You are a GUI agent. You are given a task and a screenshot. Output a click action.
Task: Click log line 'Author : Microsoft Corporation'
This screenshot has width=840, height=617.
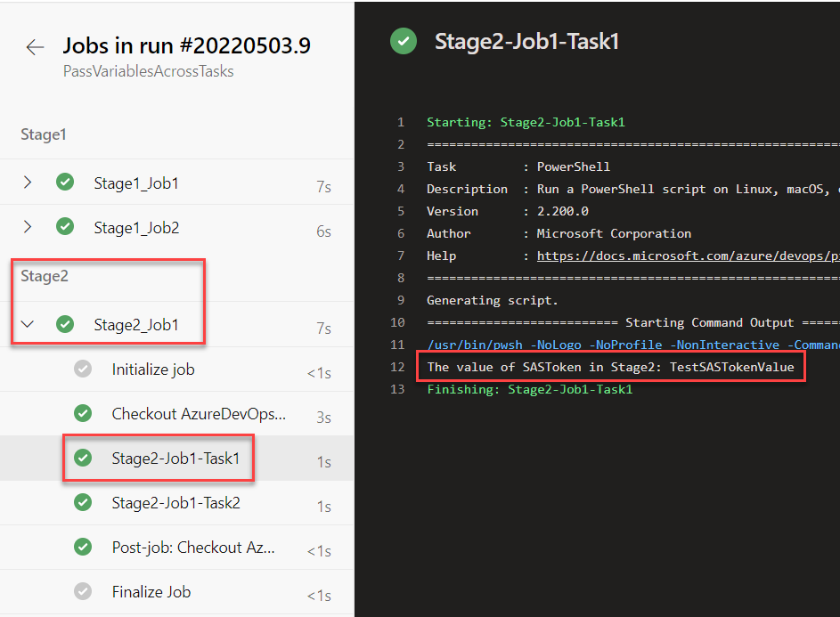pyautogui.click(x=559, y=233)
